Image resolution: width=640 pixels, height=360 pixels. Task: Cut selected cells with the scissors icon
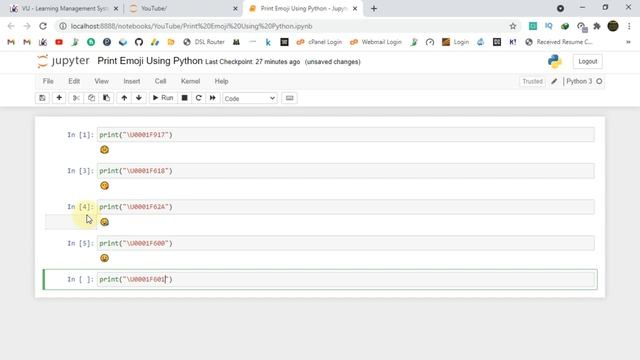[x=76, y=98]
